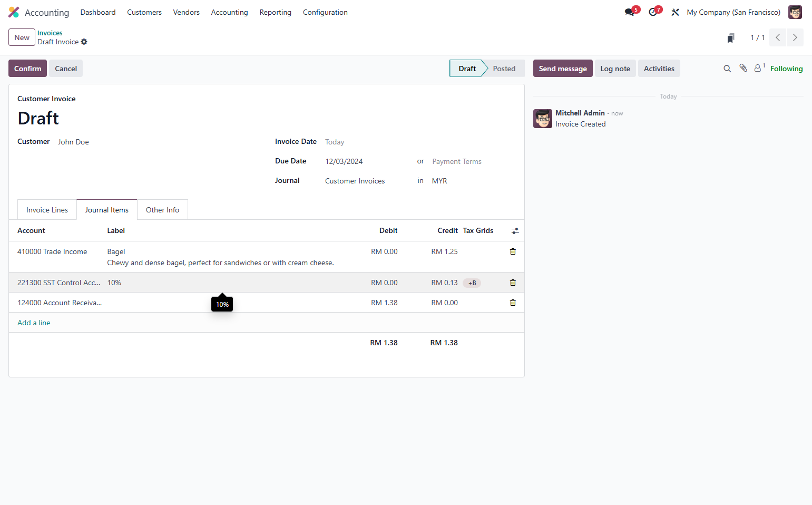The width and height of the screenshot is (812, 505).
Task: Open attachments paperclip icon
Action: pos(743,68)
